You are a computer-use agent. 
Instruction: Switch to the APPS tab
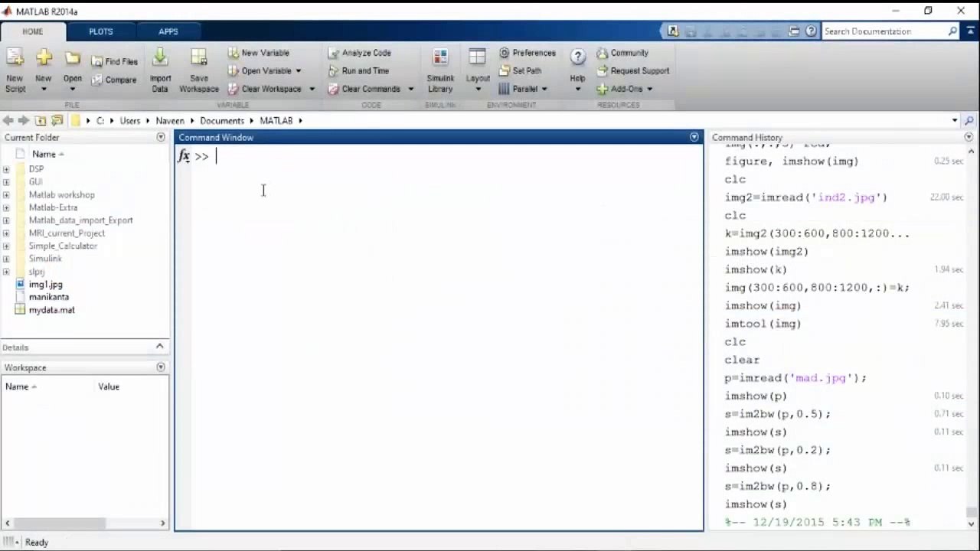[168, 31]
